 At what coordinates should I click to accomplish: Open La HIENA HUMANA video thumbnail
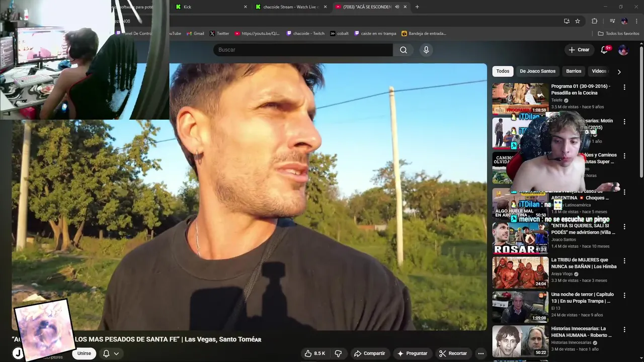(520, 341)
